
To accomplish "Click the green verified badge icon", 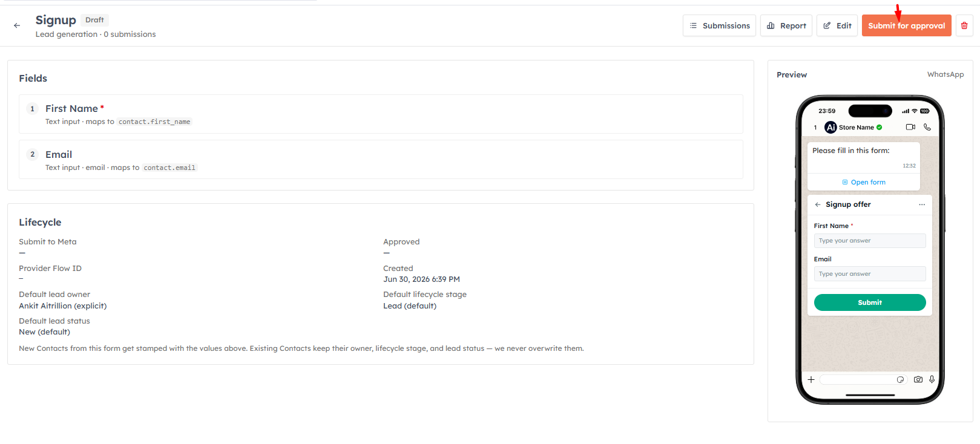I will (880, 127).
